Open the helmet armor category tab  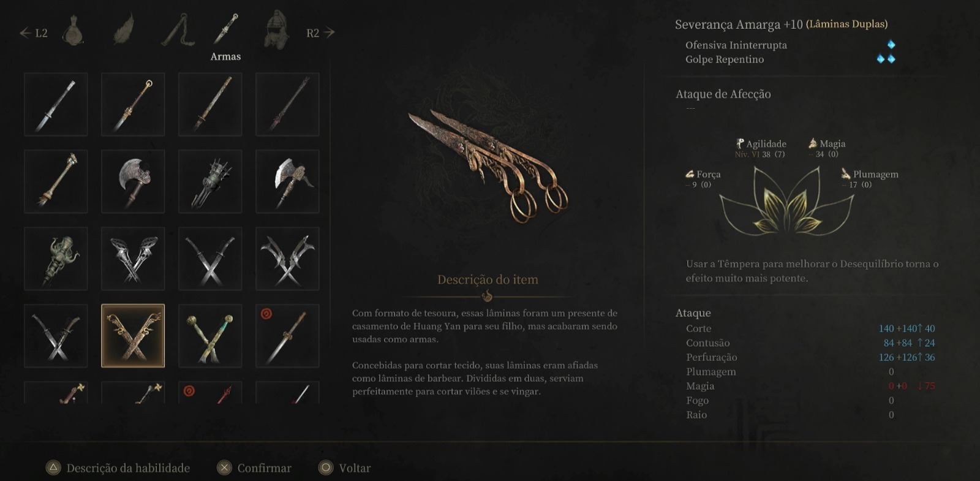pos(276,29)
